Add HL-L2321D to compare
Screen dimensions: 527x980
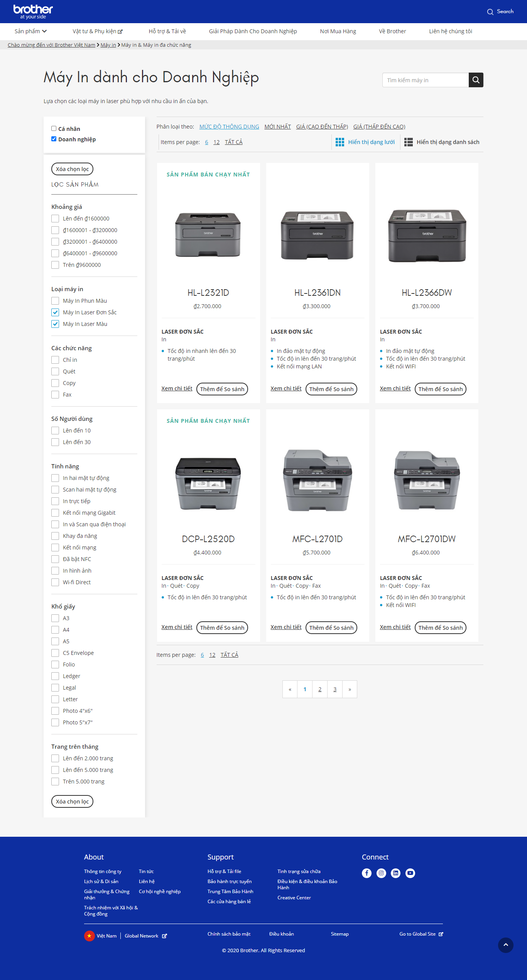point(222,389)
